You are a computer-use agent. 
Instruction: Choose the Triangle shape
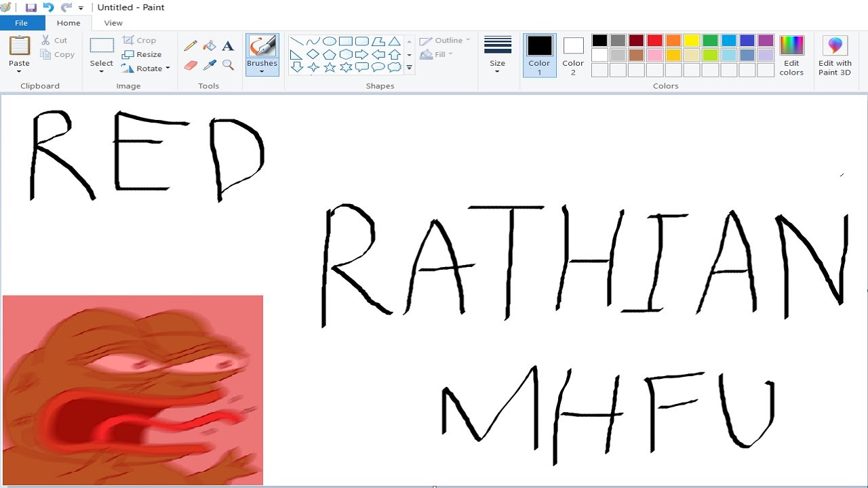[x=395, y=41]
